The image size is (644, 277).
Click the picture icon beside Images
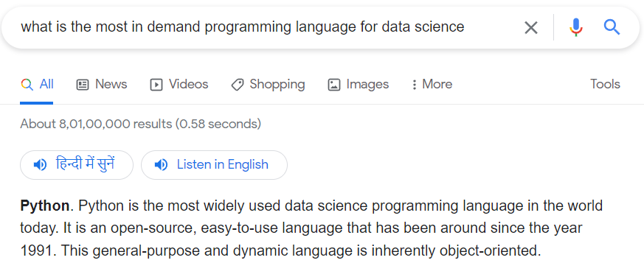[334, 85]
